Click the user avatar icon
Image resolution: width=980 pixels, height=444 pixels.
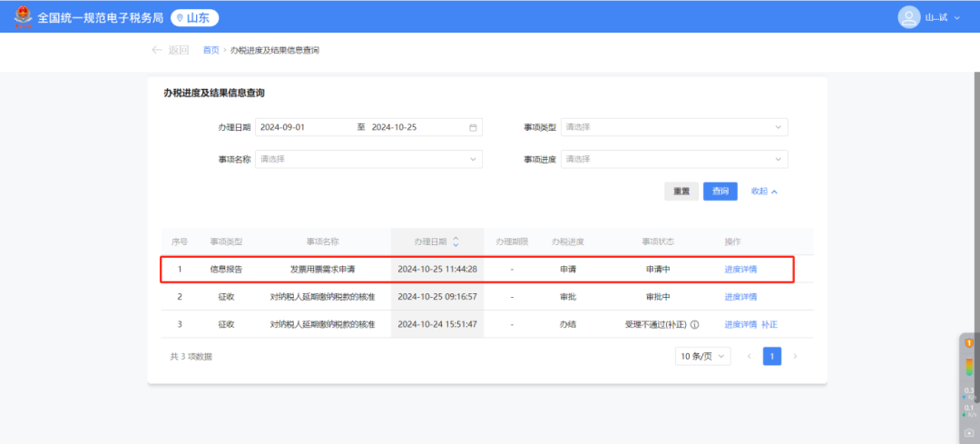pos(908,17)
